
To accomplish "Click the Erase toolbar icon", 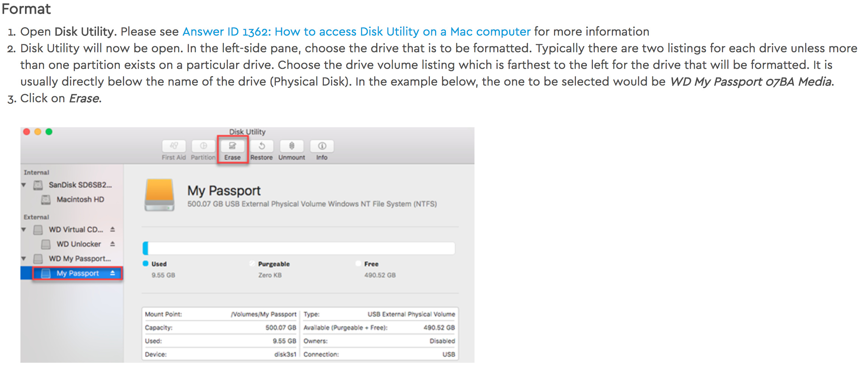I will (232, 146).
